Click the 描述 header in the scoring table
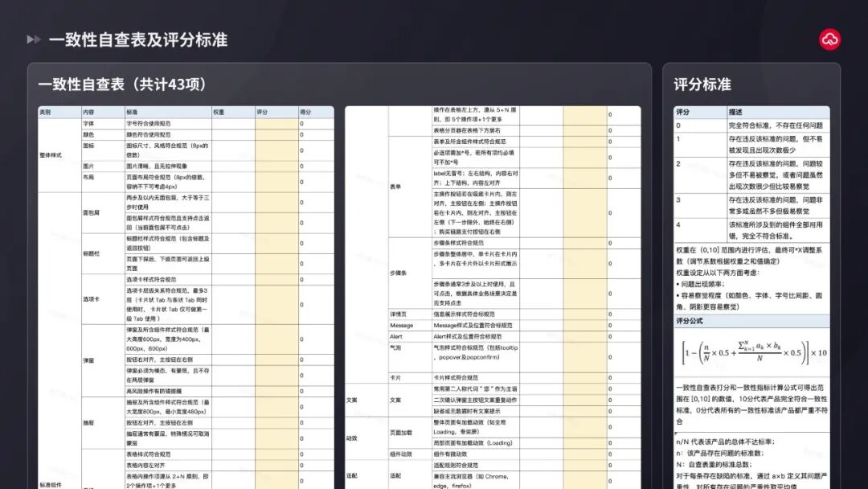 coord(778,112)
